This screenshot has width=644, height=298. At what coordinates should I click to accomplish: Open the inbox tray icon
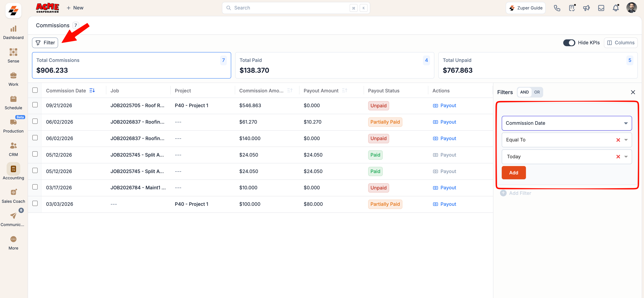point(601,8)
